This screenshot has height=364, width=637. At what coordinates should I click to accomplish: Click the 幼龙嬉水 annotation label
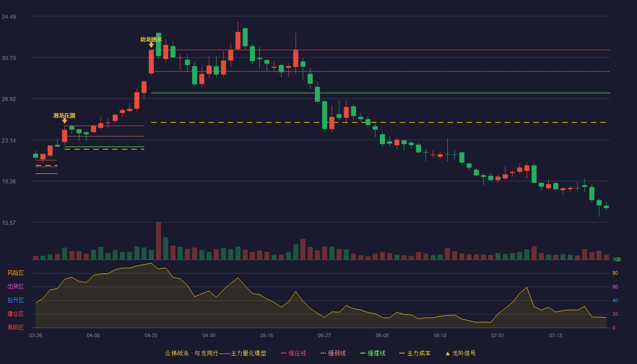[x=151, y=40]
